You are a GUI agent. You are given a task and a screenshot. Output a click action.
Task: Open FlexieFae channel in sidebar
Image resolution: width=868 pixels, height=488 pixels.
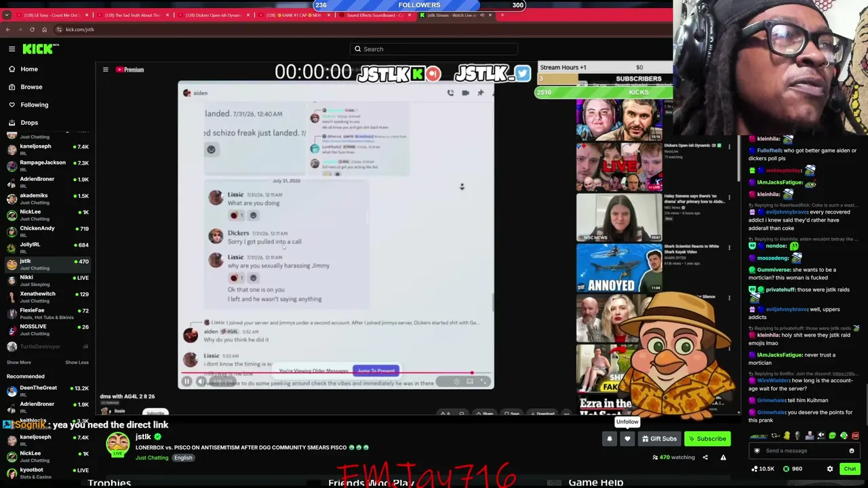(x=47, y=313)
